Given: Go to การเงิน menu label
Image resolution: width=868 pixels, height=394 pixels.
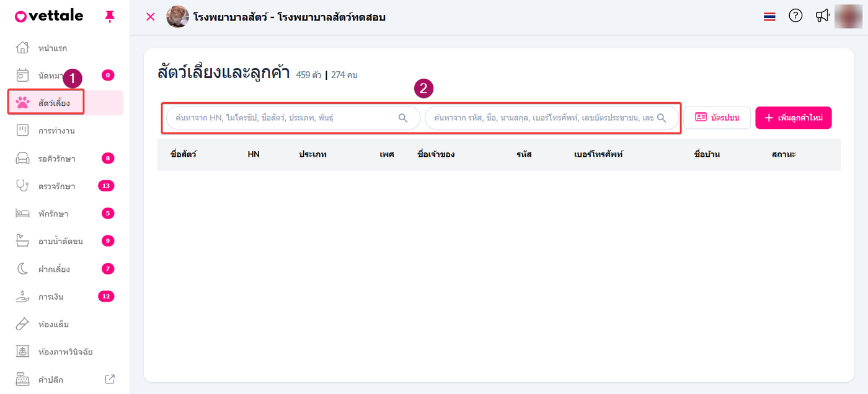Looking at the screenshot, I should [51, 297].
